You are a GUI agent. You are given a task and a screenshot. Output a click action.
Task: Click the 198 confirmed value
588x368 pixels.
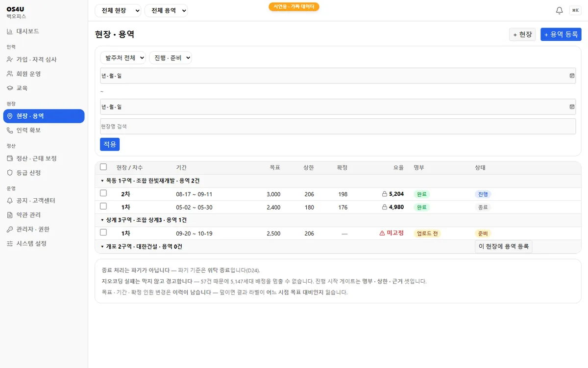click(343, 194)
